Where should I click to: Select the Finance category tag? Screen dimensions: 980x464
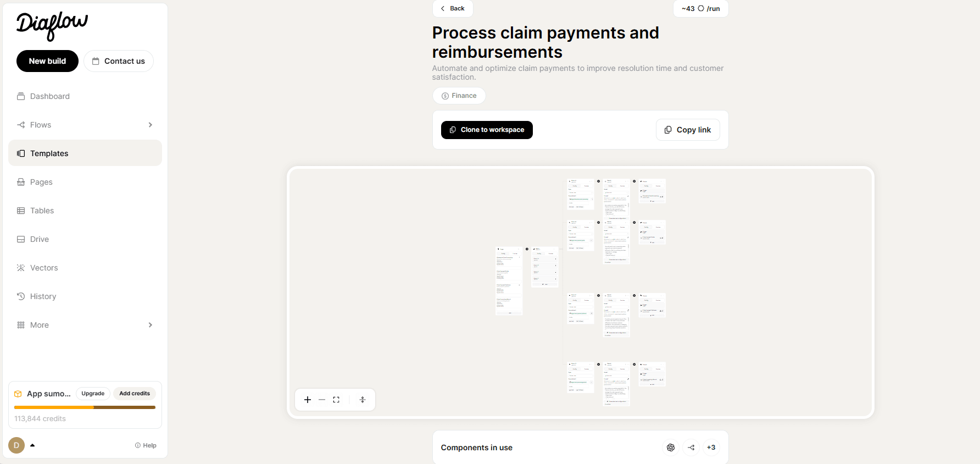tap(459, 96)
